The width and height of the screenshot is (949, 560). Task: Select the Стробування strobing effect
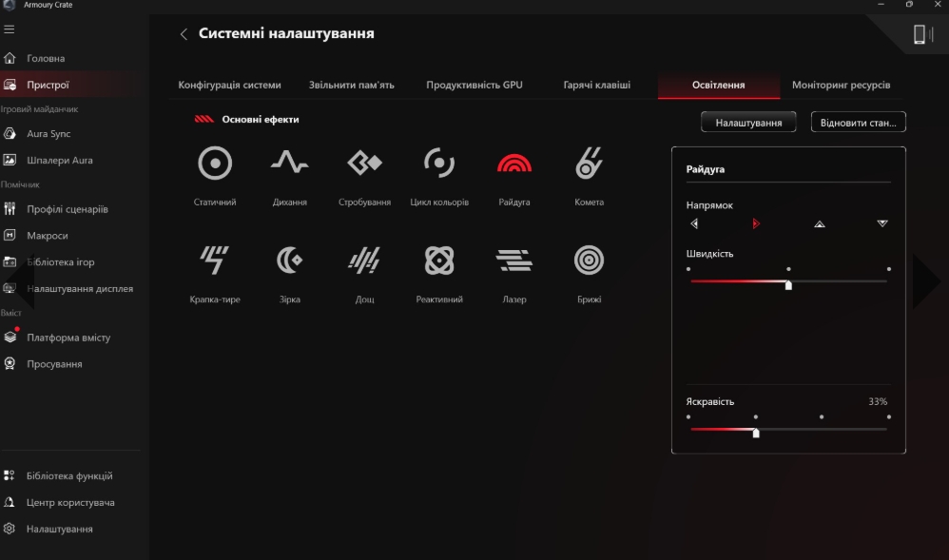(x=364, y=164)
